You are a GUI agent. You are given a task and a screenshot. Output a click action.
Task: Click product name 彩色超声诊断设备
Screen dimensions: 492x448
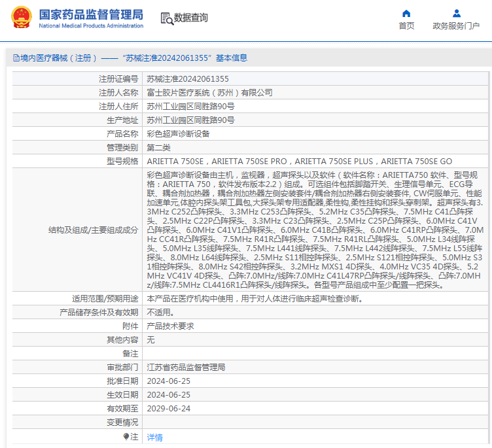pos(178,133)
